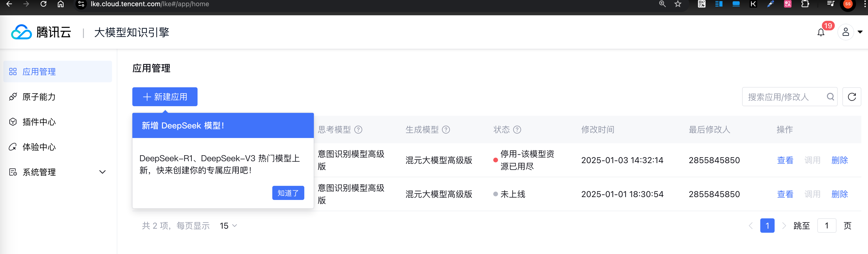The width and height of the screenshot is (868, 254).
Task: Click status 停用-该模型资源已用尽
Action: (527, 160)
